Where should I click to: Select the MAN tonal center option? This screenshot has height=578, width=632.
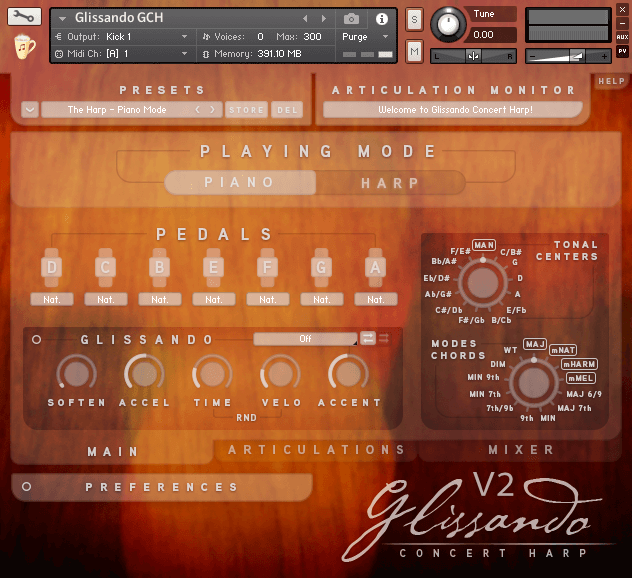pyautogui.click(x=484, y=245)
